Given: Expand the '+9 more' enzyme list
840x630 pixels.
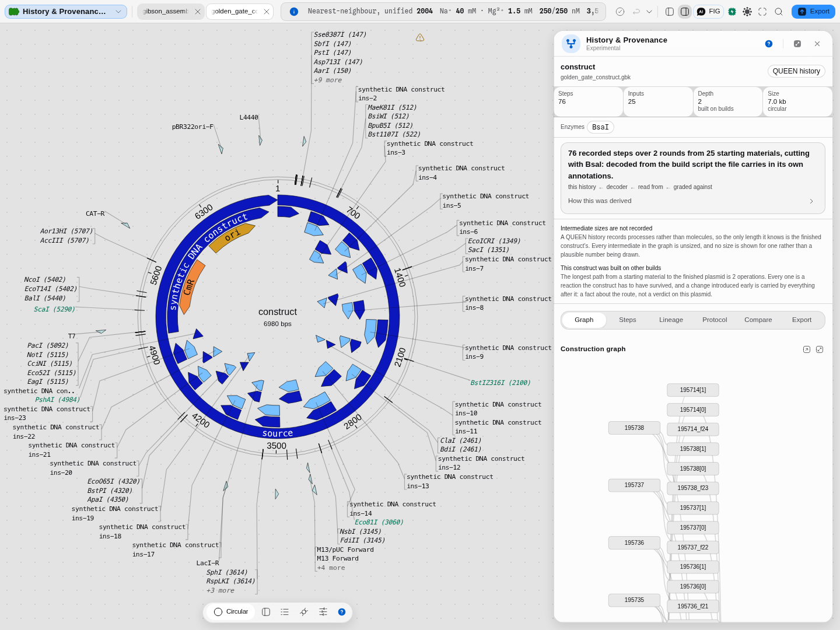Looking at the screenshot, I should click(x=328, y=80).
